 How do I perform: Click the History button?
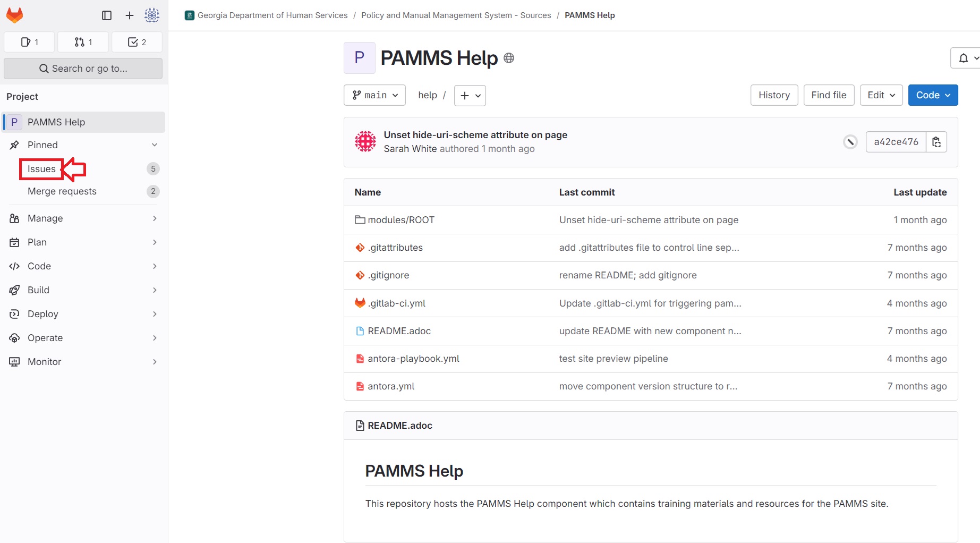(x=774, y=95)
